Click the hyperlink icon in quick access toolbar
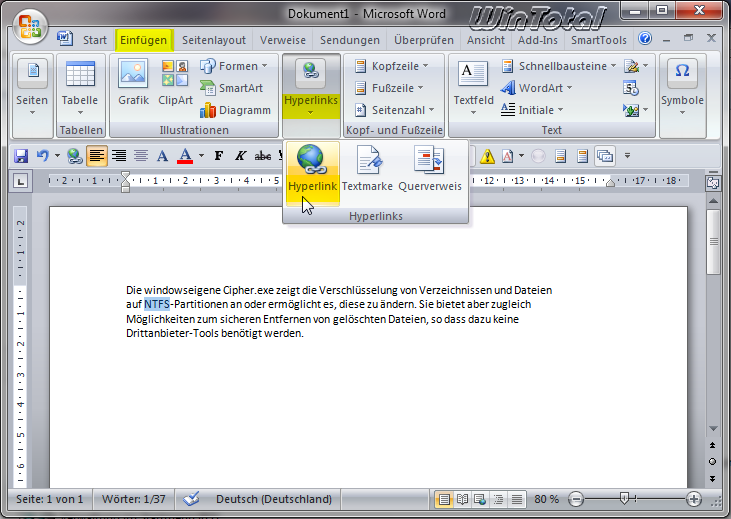Screen dimensions: 731x519 tap(75, 156)
